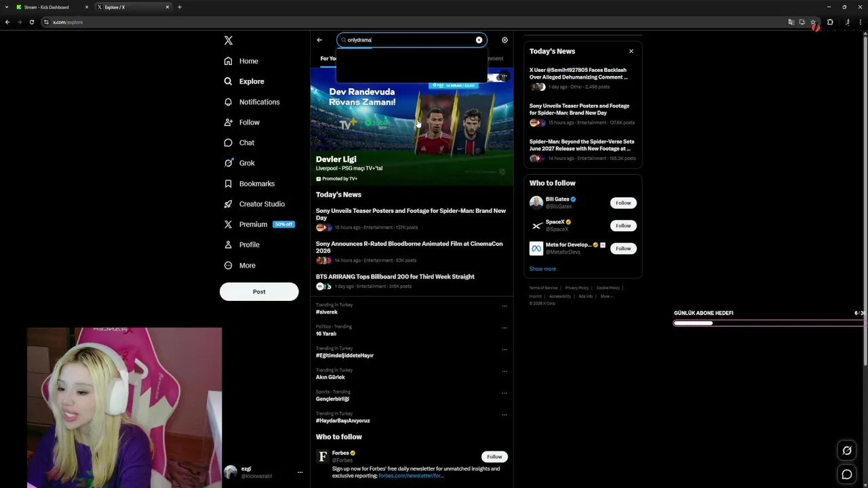Open the Grok floating button
This screenshot has width=868, height=488.
847,450
